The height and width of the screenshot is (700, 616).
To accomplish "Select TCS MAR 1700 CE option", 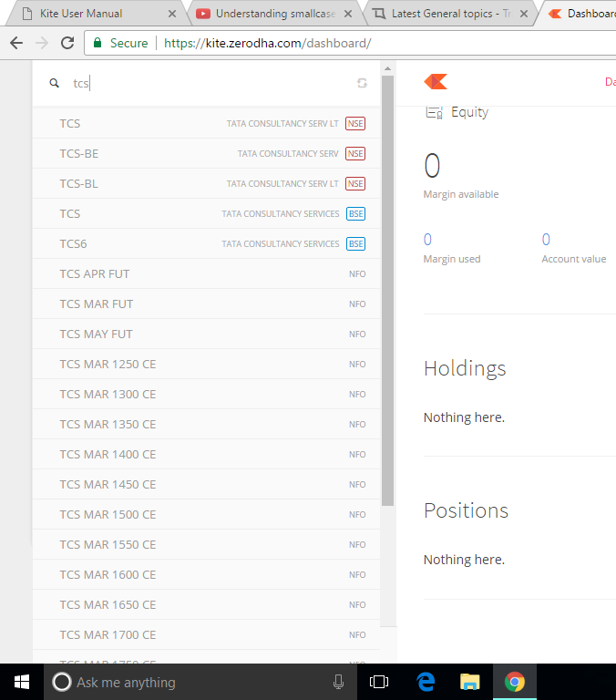I will (x=206, y=634).
